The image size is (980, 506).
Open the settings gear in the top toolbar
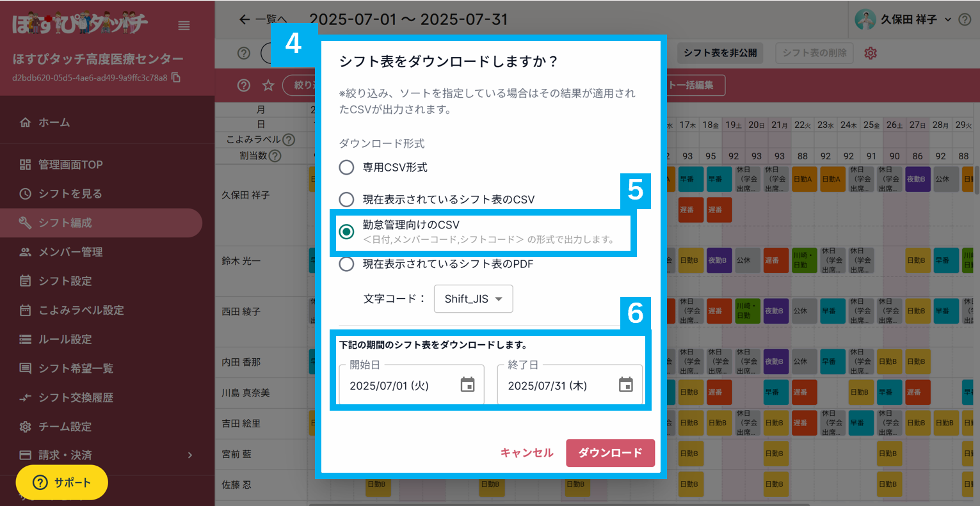pos(871,53)
